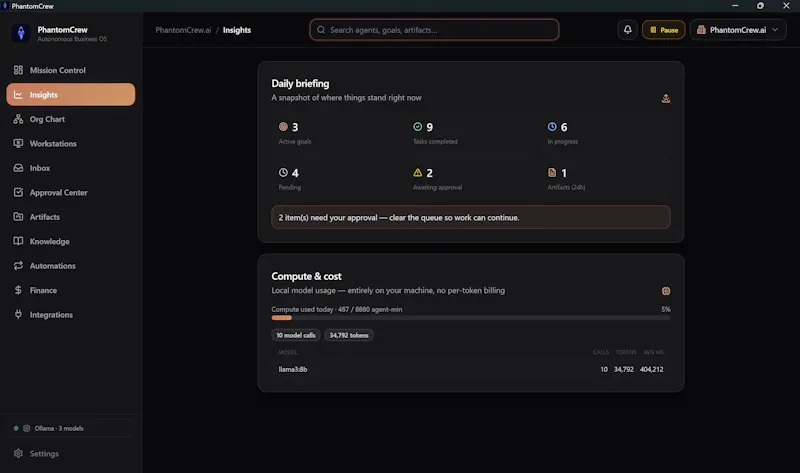800x473 pixels.
Task: Click the In progress clock icon
Action: [552, 127]
